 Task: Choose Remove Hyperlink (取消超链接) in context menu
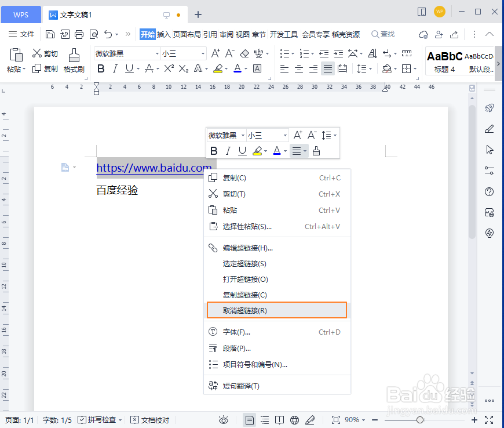click(x=277, y=310)
